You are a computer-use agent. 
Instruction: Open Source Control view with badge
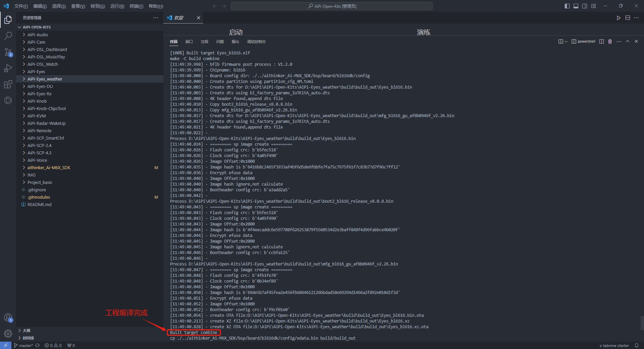[x=8, y=52]
